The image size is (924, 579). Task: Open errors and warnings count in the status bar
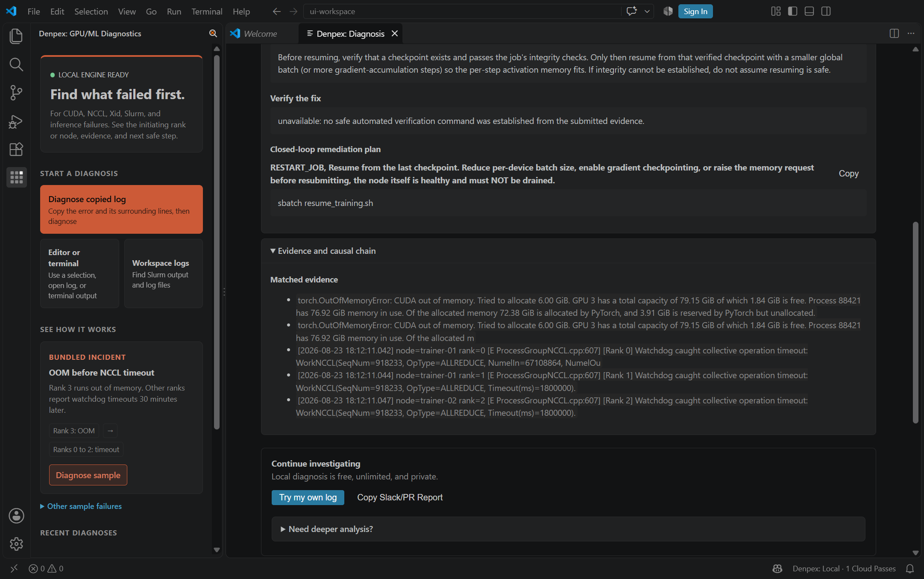point(46,568)
